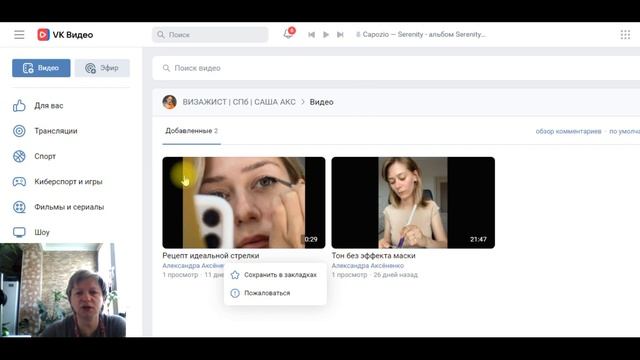The width and height of the screenshot is (640, 360).
Task: Click the bookmark star icon
Action: click(x=235, y=275)
